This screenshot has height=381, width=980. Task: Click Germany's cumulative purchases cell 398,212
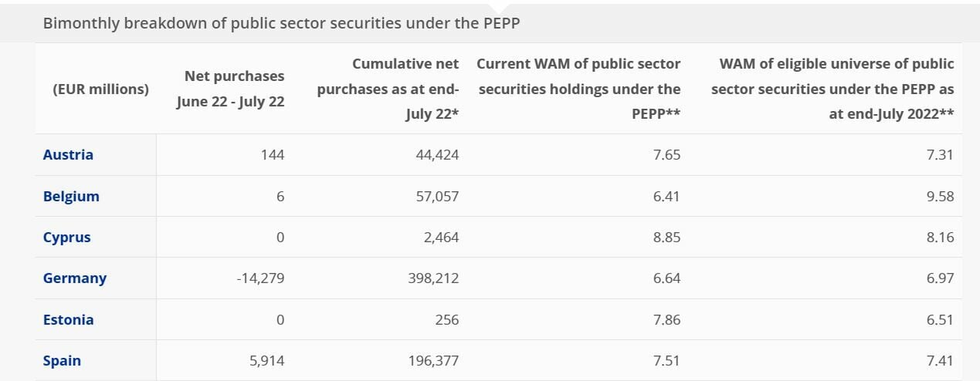click(x=433, y=278)
